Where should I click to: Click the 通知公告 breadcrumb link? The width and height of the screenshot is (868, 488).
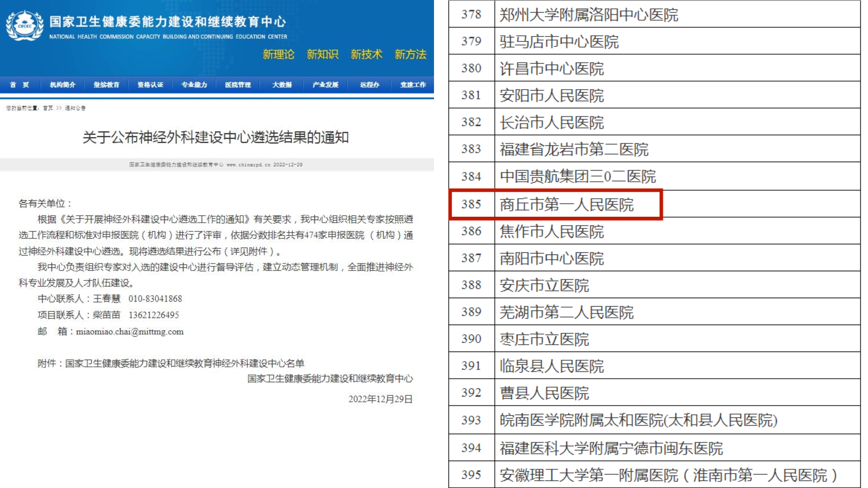(x=75, y=108)
